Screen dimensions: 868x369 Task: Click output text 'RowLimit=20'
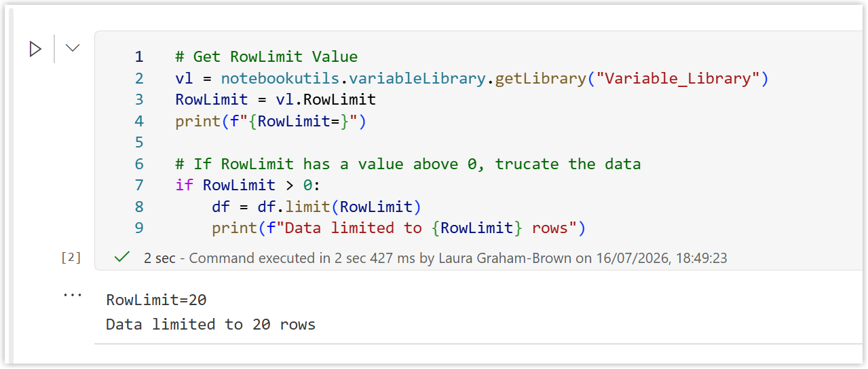click(x=157, y=300)
